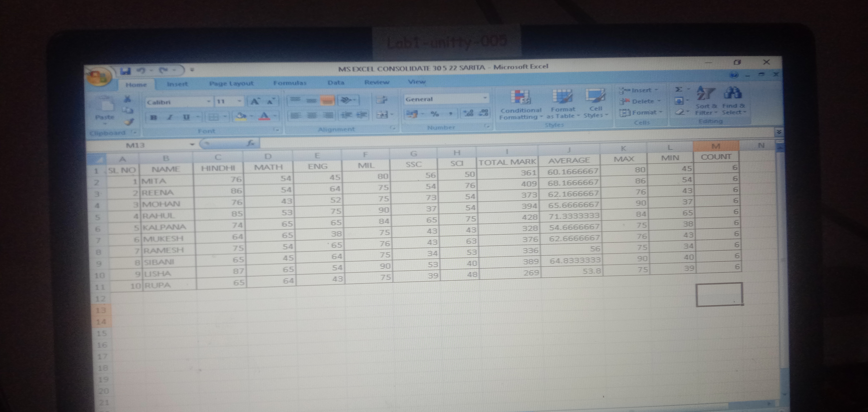Click the Conditional Formatting icon

[520, 97]
